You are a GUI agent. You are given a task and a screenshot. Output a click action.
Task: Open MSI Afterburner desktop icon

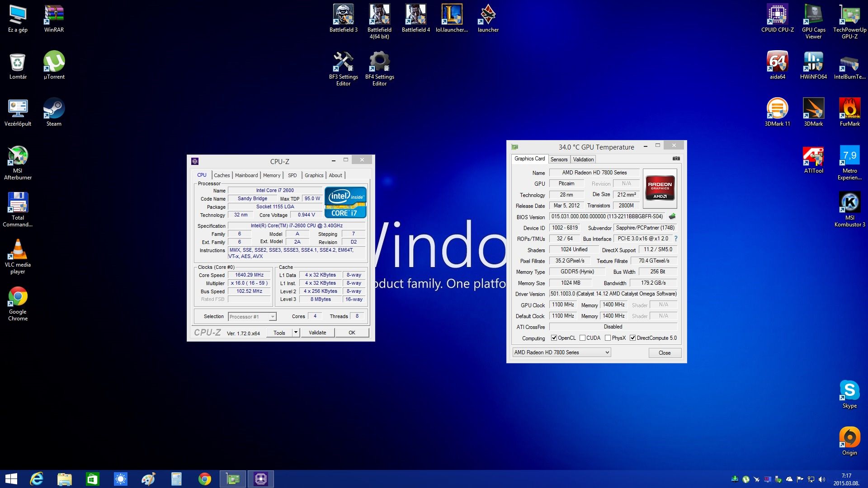[18, 162]
